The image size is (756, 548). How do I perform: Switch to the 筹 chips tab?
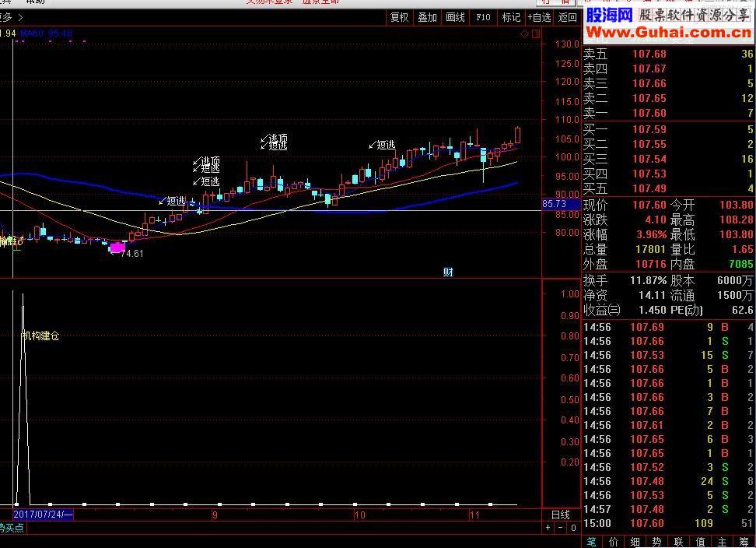click(x=744, y=542)
